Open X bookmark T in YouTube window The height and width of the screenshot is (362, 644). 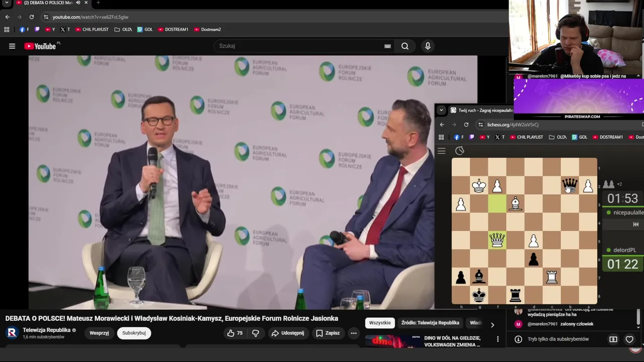(x=65, y=30)
